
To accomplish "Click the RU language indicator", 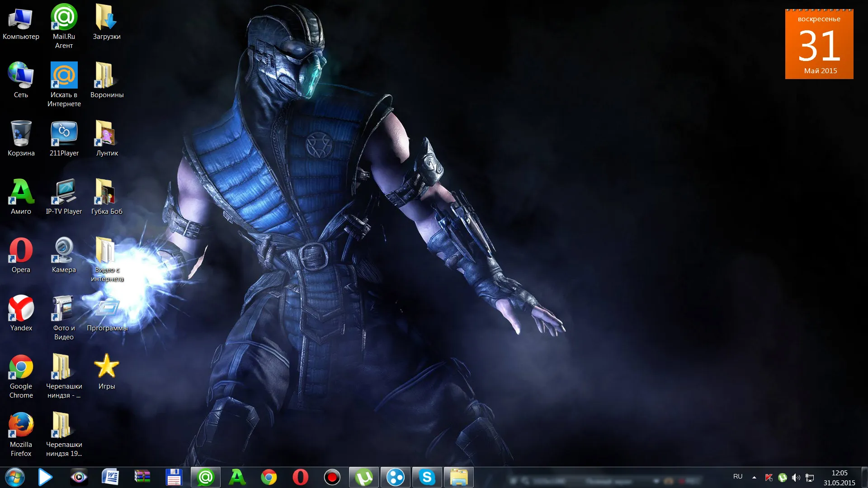I will (738, 477).
